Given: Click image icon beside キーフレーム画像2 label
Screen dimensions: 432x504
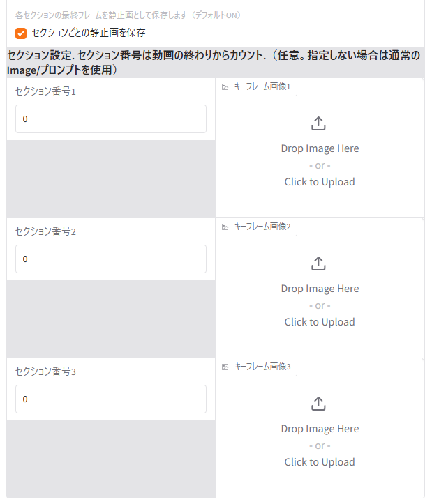Looking at the screenshot, I should tap(225, 227).
